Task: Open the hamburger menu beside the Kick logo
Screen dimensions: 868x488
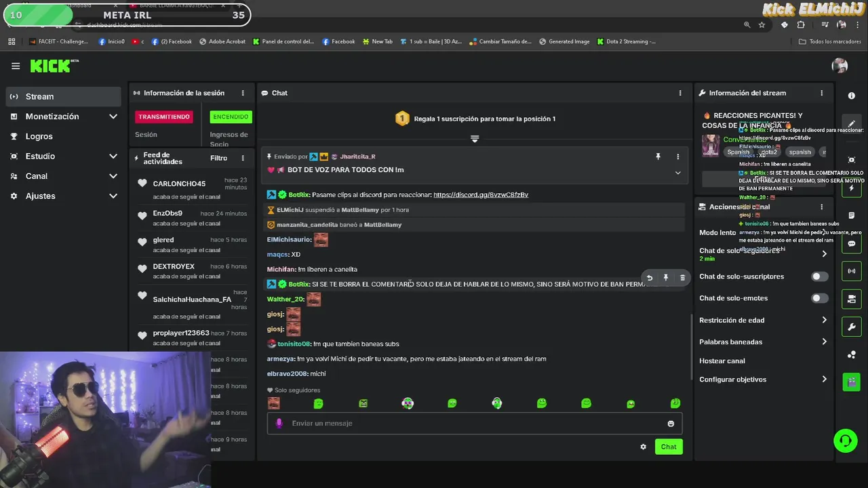Action: click(x=16, y=66)
